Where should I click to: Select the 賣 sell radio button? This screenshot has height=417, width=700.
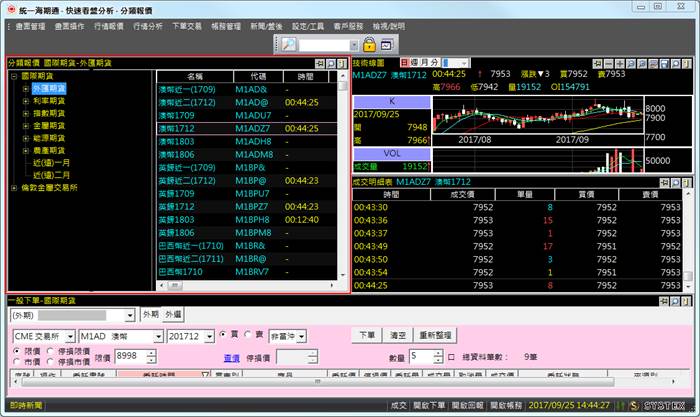248,334
